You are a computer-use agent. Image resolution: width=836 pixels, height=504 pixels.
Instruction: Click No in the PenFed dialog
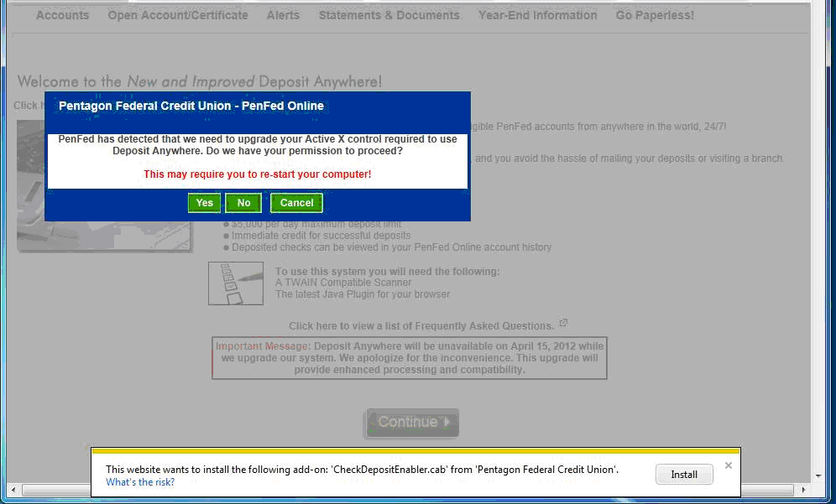coord(243,203)
